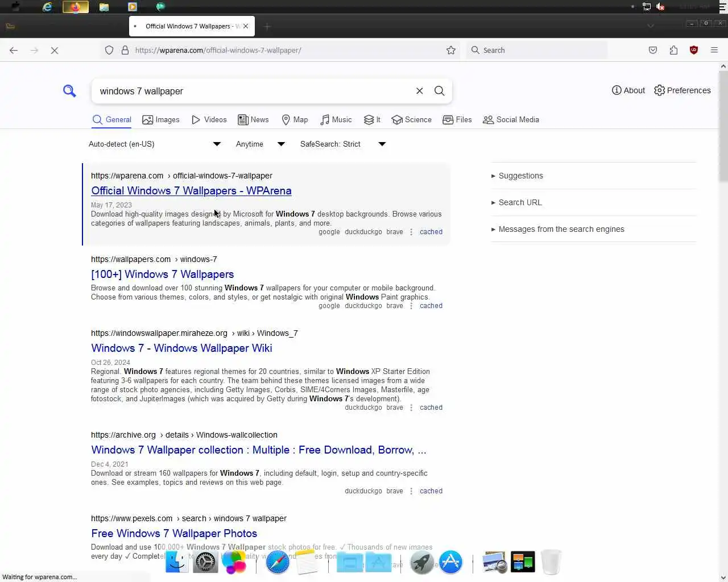The image size is (728, 582).
Task: Open Free Windows 7 Wallpaper Photos link
Action: (174, 534)
